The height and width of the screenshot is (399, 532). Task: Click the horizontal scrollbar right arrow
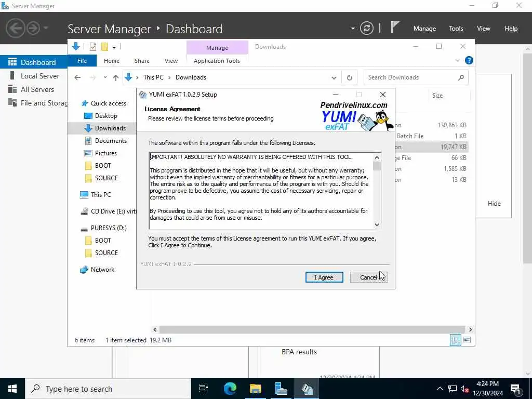tap(470, 329)
